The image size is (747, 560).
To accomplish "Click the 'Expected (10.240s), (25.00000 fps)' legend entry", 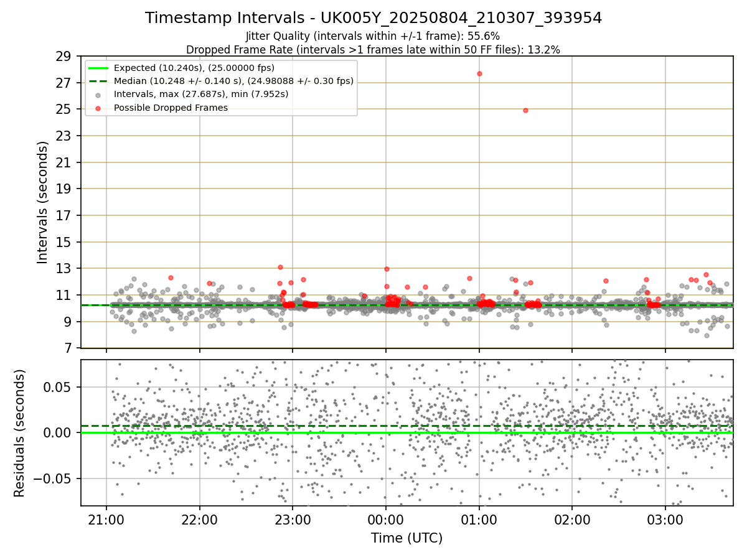I will point(194,68).
